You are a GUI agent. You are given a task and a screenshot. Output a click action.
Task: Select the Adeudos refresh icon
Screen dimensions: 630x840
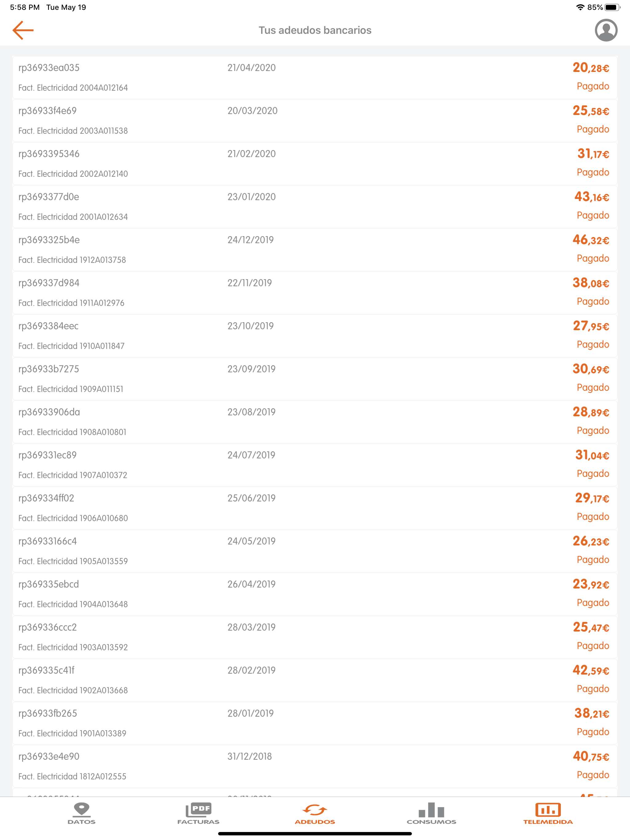[x=315, y=810]
